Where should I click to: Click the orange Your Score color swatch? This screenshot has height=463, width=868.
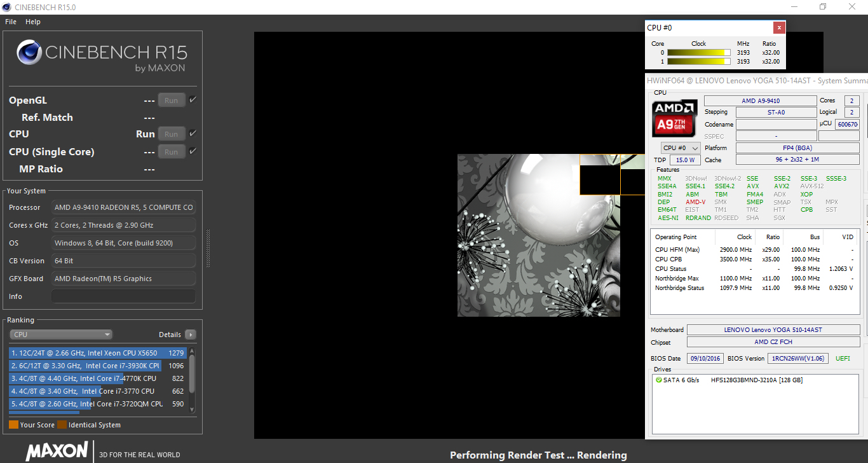[x=13, y=425]
